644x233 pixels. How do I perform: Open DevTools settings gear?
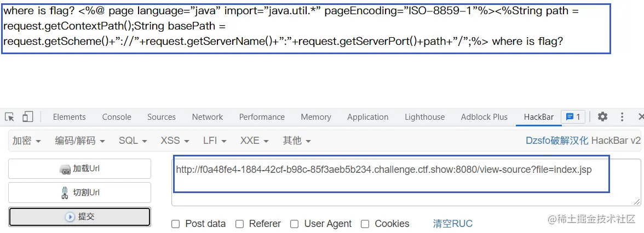(602, 117)
